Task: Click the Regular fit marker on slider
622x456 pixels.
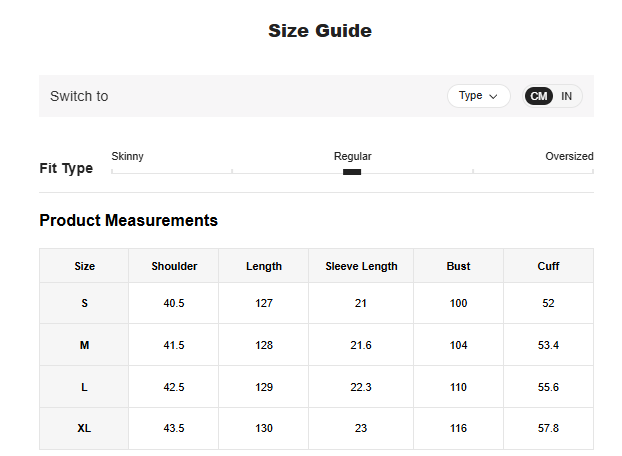Action: (352, 172)
